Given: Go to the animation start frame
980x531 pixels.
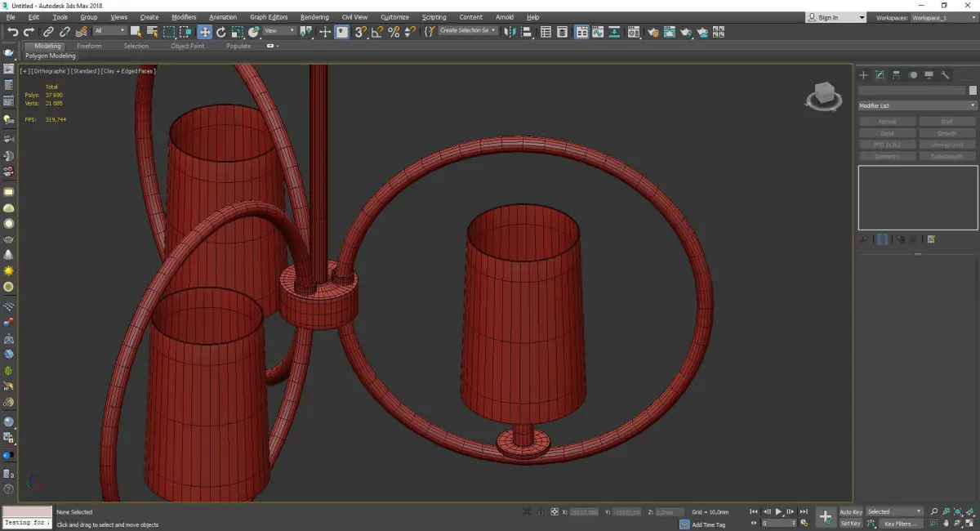Looking at the screenshot, I should coord(754,512).
